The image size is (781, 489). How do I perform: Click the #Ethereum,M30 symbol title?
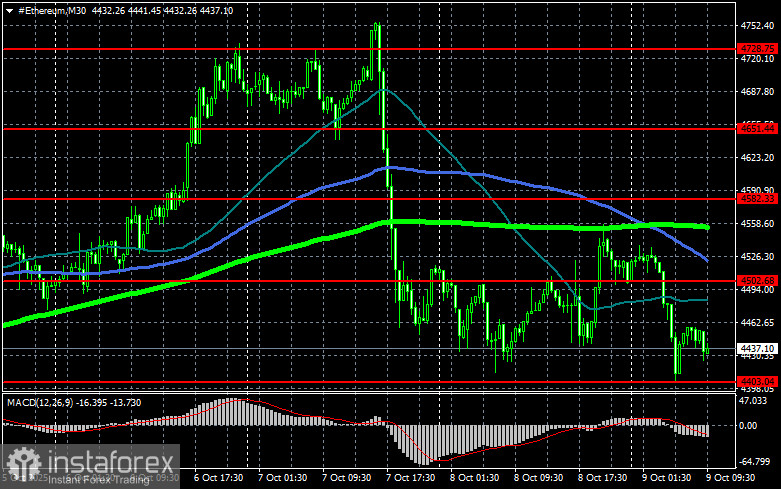(x=52, y=10)
